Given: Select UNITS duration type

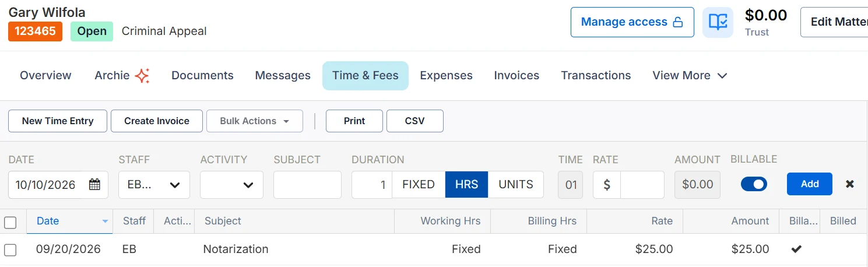Looking at the screenshot, I should (516, 184).
